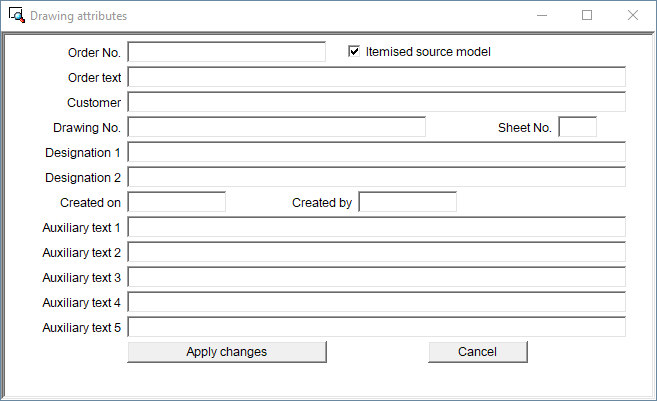Focus the Created by field
The image size is (657, 401).
(407, 202)
